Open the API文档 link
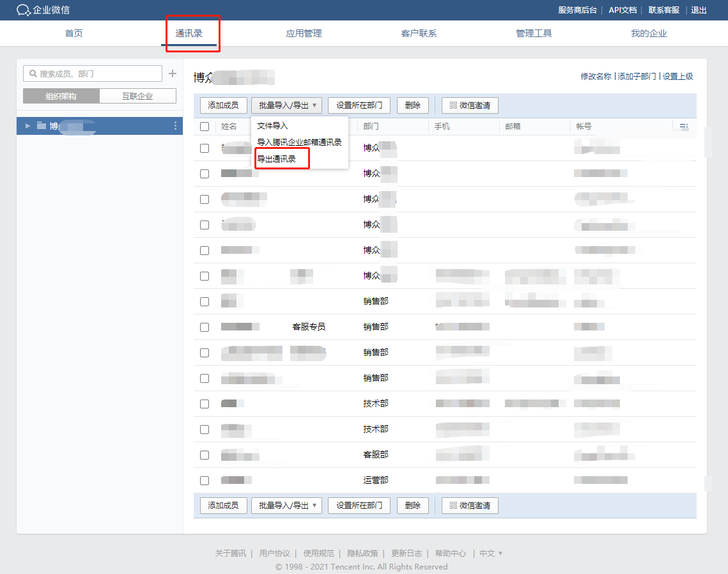Screen dimensions: 728x574 pyautogui.click(x=622, y=10)
